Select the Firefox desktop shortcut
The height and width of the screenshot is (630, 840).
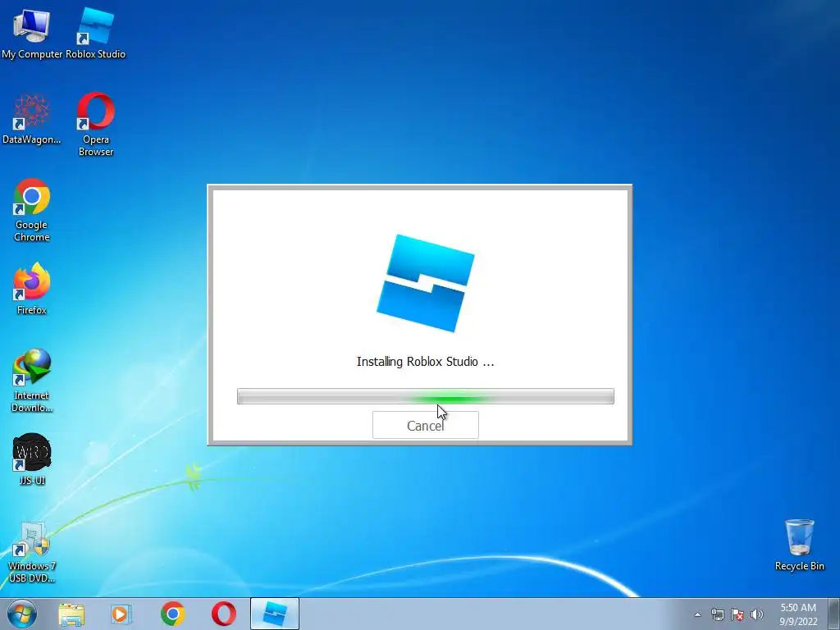tap(32, 290)
